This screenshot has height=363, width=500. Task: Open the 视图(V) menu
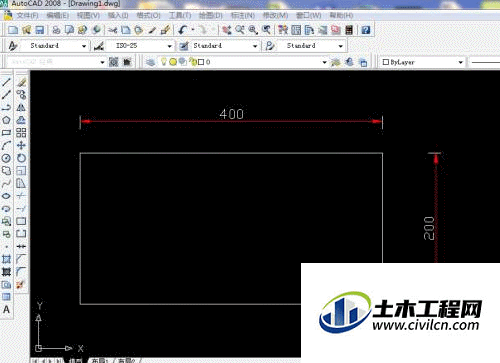coord(88,15)
